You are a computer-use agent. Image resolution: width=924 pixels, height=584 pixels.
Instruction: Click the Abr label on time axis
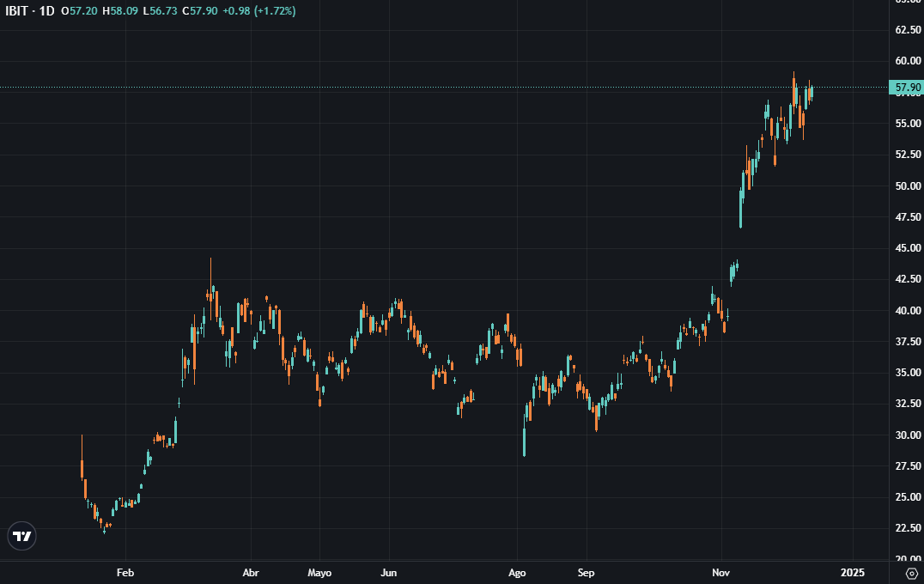(x=251, y=572)
